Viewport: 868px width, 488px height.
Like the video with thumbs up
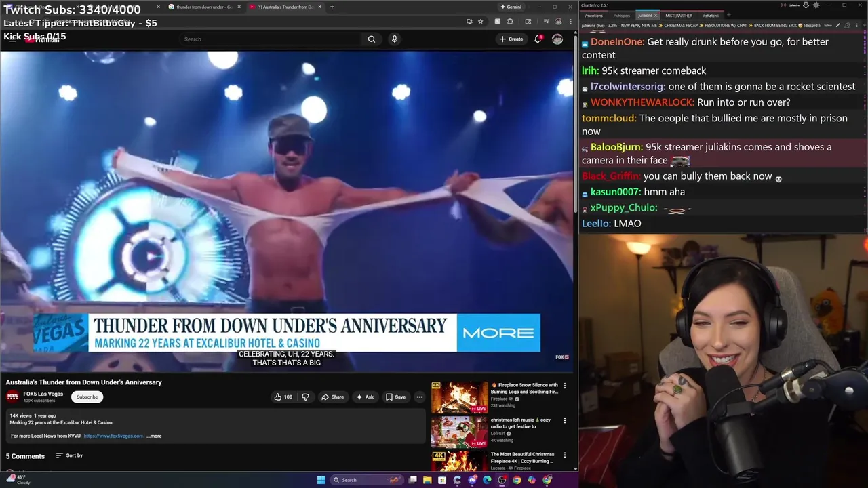283,396
